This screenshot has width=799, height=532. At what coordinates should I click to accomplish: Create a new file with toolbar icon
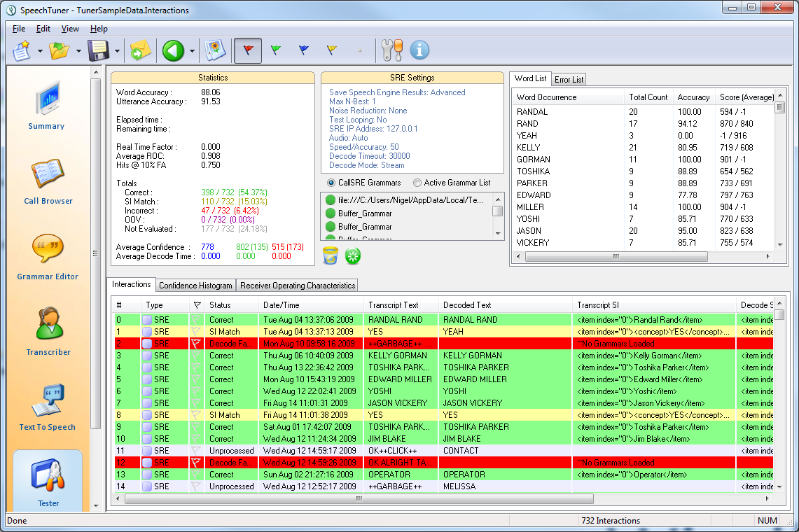(22, 51)
